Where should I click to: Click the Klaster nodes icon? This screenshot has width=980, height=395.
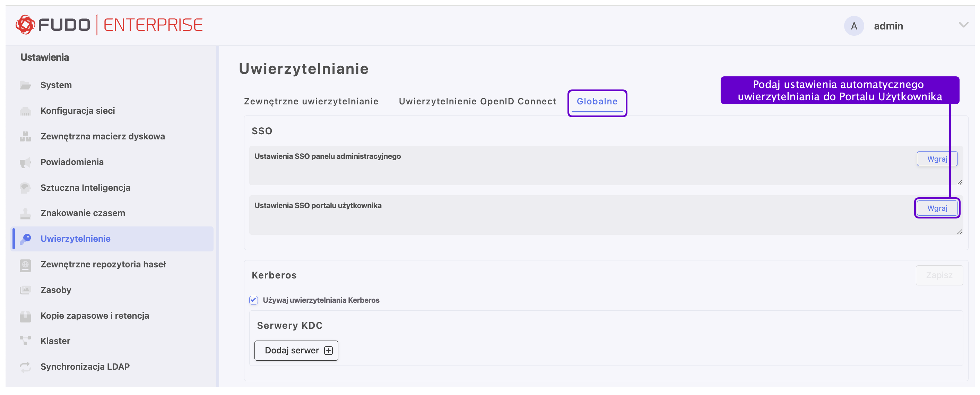25,341
